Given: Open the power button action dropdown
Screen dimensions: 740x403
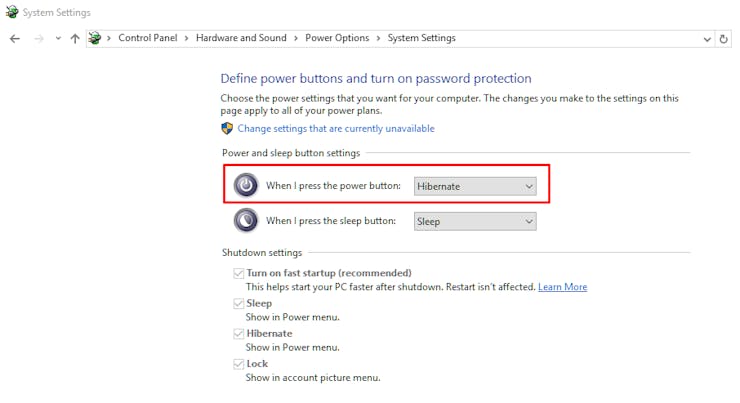Looking at the screenshot, I should point(475,186).
